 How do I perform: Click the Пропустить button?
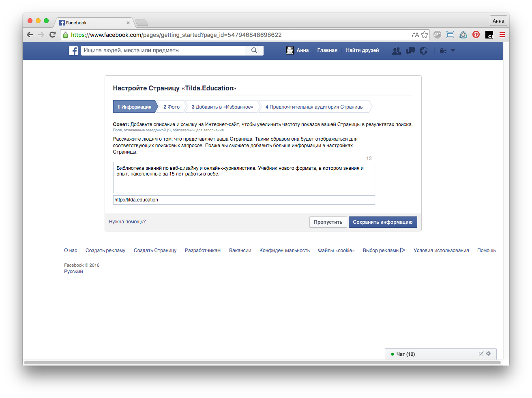pos(328,222)
